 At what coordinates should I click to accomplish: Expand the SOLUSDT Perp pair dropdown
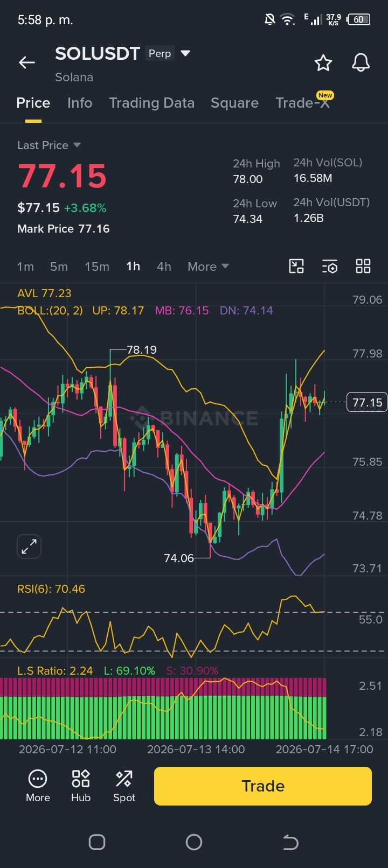pos(185,53)
